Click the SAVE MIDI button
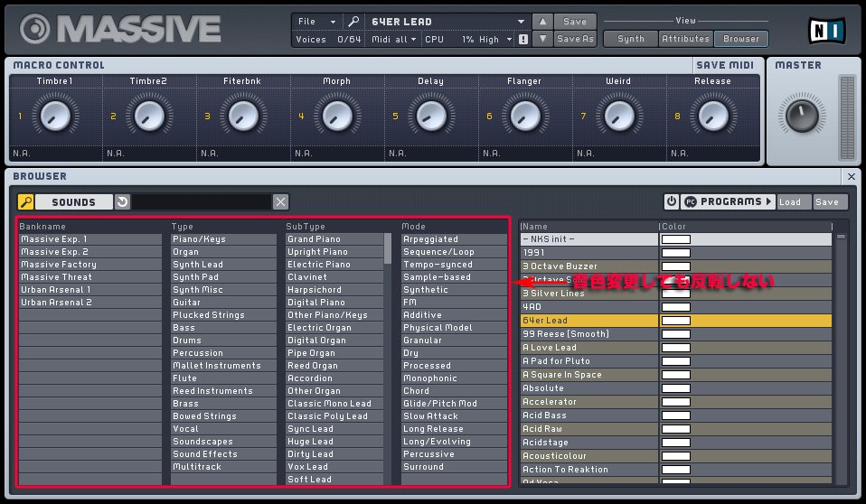 coord(725,65)
